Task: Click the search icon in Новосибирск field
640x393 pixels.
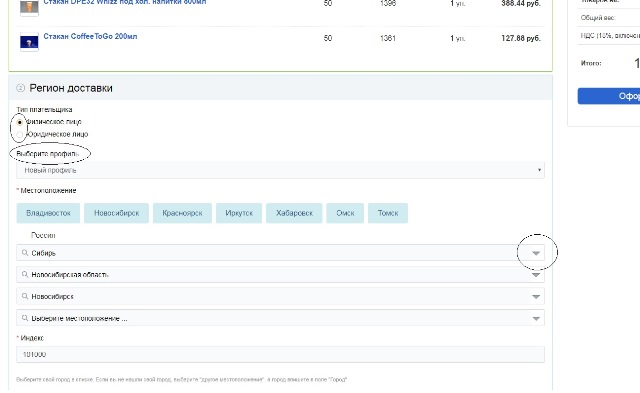Action: pyautogui.click(x=25, y=296)
